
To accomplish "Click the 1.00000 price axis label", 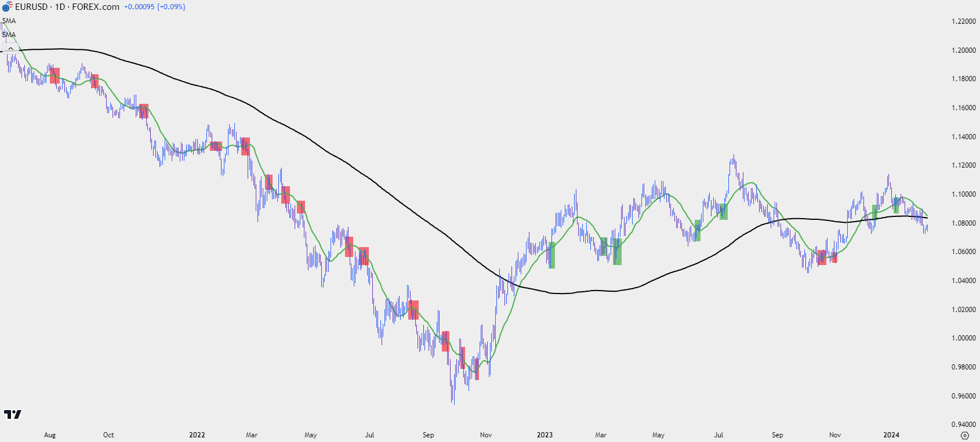I will tap(964, 338).
